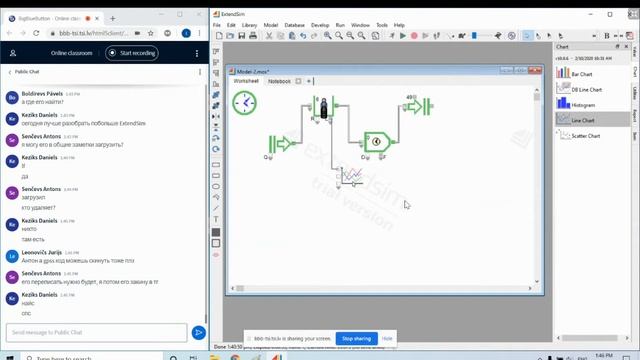
Task: Click the white border color swatch
Action: tap(216, 243)
